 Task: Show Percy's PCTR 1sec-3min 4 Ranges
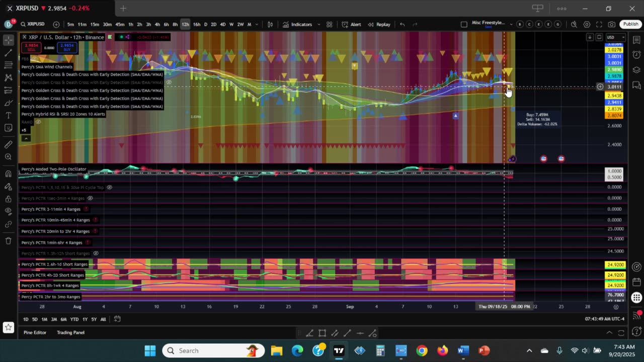(90, 198)
